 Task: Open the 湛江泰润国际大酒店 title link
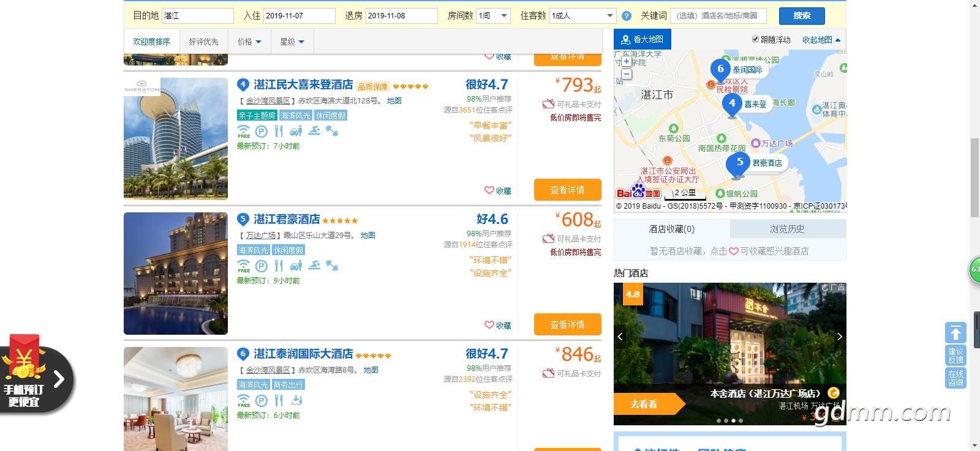tap(303, 354)
